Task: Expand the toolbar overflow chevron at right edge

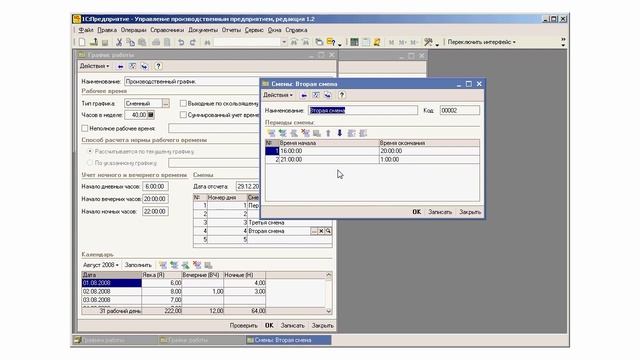Action: click(563, 42)
